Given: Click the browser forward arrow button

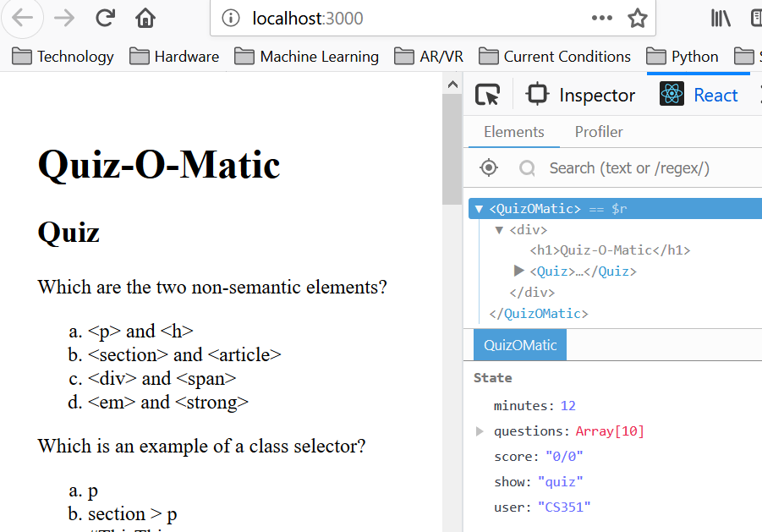Looking at the screenshot, I should (65, 18).
